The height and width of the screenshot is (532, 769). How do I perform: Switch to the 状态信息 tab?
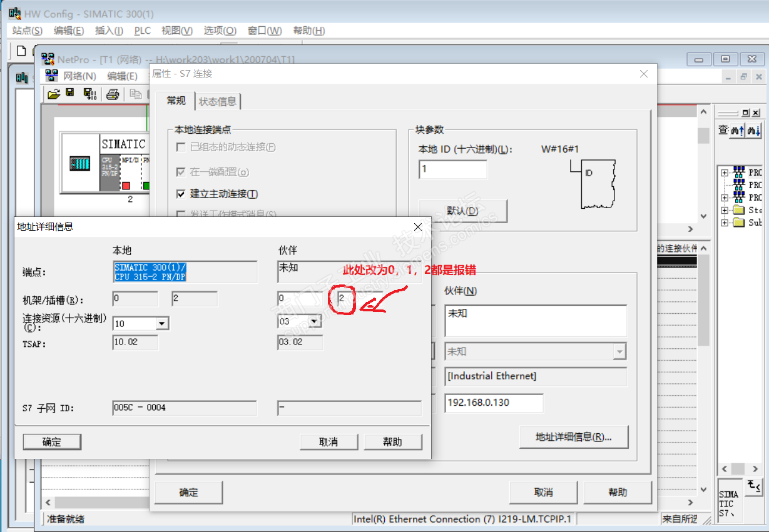[218, 101]
